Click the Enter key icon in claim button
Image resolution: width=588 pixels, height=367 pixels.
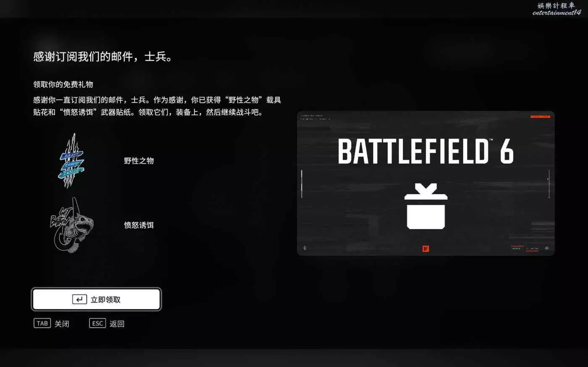[x=79, y=299]
